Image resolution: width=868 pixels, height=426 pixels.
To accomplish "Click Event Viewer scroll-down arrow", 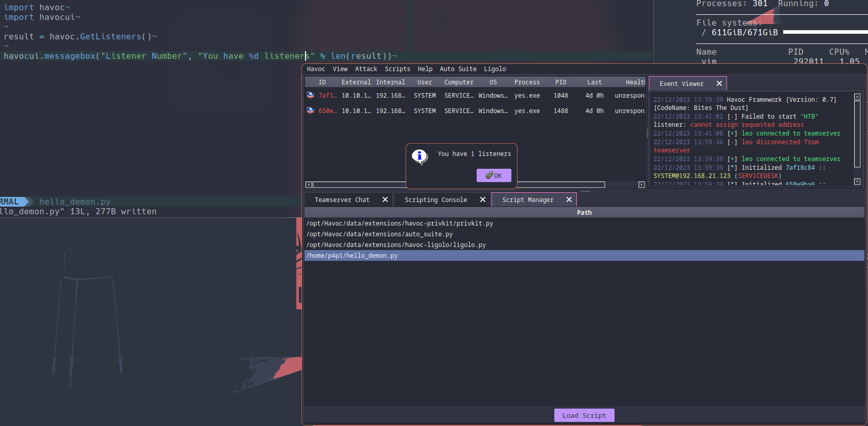I will click(857, 182).
